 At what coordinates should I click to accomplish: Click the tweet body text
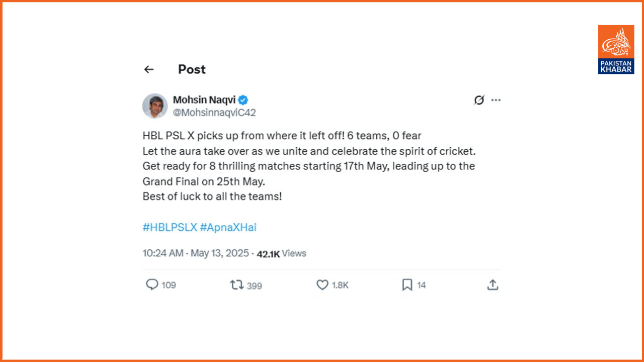pos(308,166)
